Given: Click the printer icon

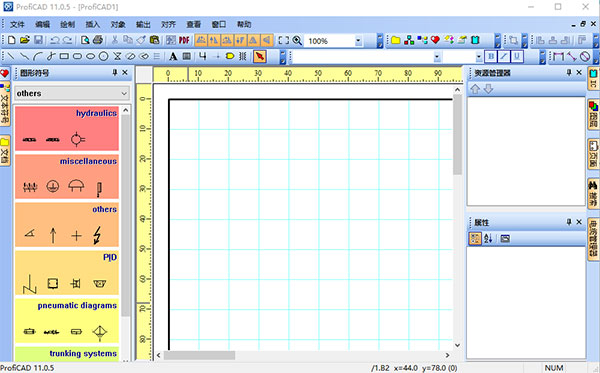Looking at the screenshot, I should point(98,40).
